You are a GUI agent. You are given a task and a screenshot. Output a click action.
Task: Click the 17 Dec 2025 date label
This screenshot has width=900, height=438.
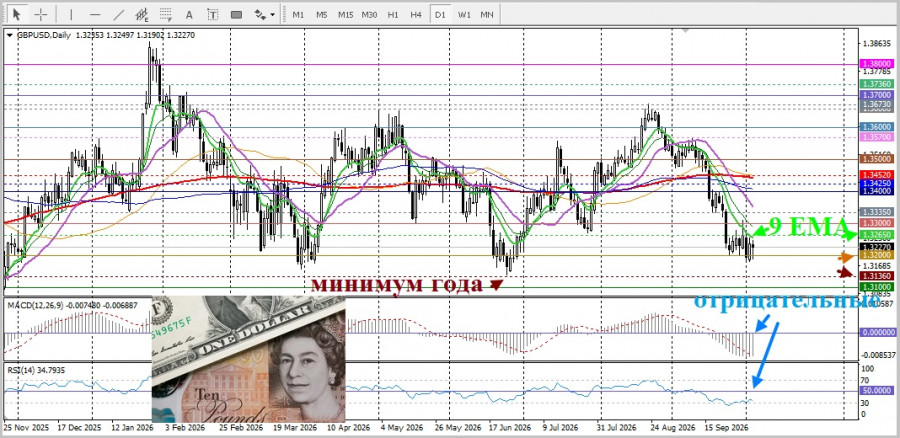pos(79,428)
